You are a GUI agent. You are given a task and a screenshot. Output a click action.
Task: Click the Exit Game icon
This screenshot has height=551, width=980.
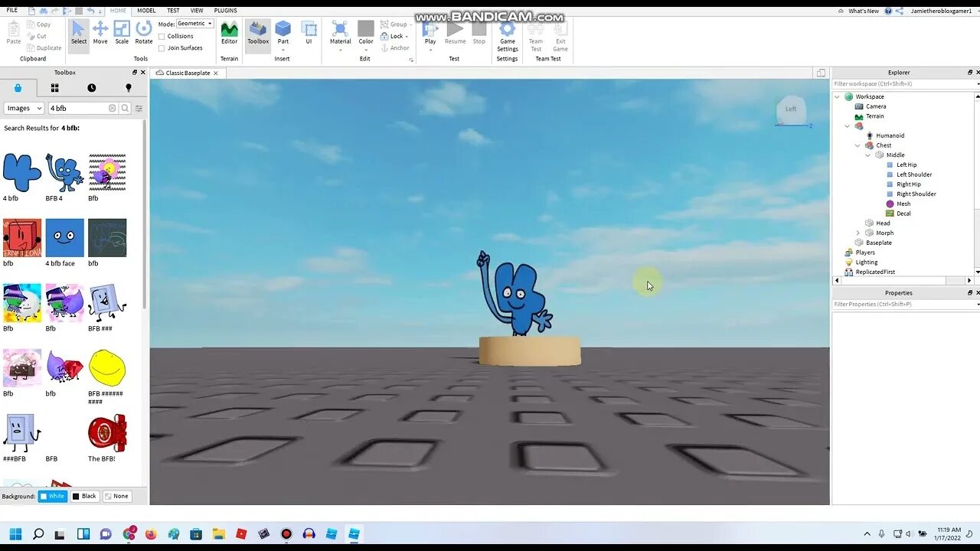pos(560,36)
